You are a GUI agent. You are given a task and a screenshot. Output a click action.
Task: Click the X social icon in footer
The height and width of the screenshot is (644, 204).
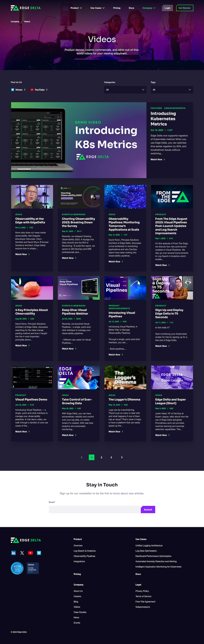pos(22,553)
